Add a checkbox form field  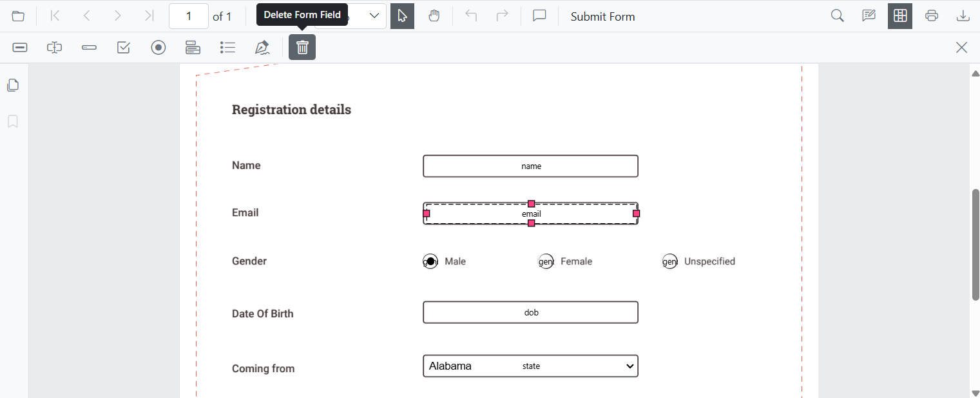click(124, 47)
